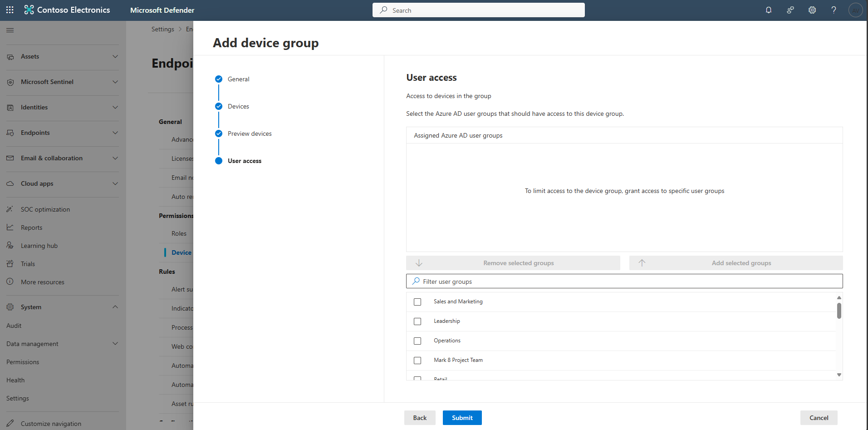This screenshot has height=430, width=868.
Task: Click the Customize navigation pencil icon
Action: [10, 423]
